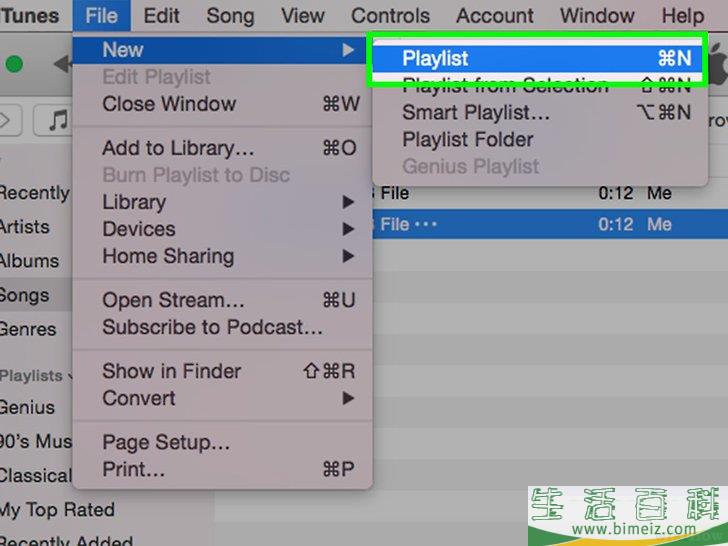Choose Print… entry
This screenshot has height=546, width=728.
click(x=222, y=469)
